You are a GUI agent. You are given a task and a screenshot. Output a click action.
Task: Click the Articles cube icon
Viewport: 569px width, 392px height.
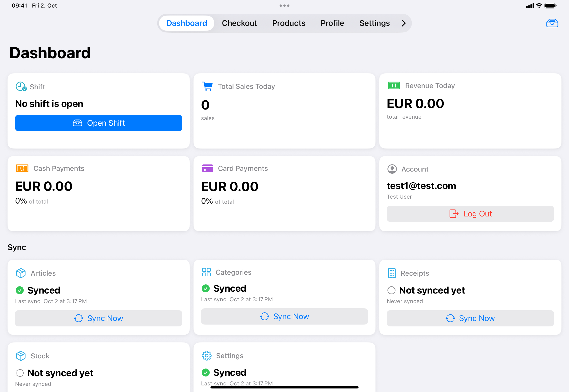click(21, 273)
